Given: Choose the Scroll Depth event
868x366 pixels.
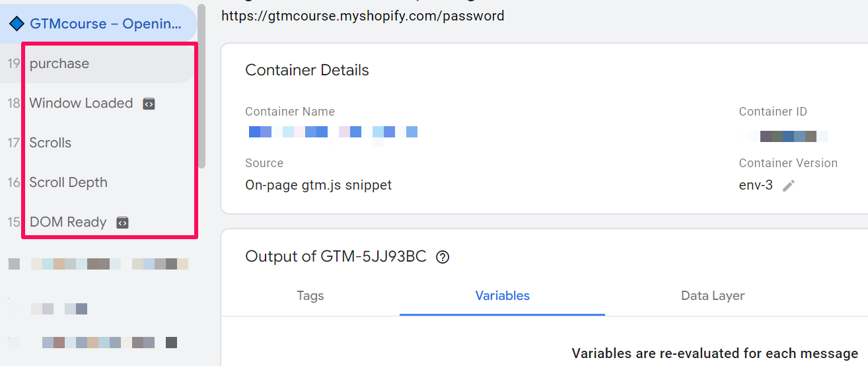Looking at the screenshot, I should tap(68, 183).
